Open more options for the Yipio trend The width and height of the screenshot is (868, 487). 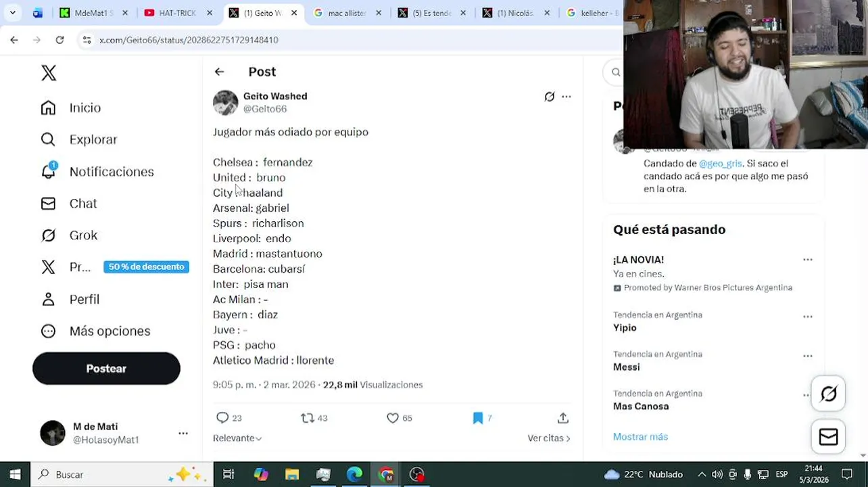click(x=808, y=317)
